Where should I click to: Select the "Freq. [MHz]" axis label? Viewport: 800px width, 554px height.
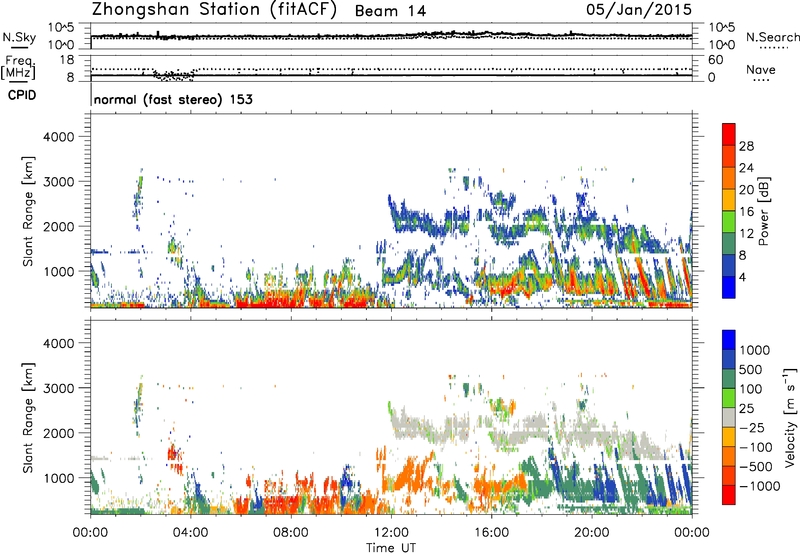click(18, 67)
